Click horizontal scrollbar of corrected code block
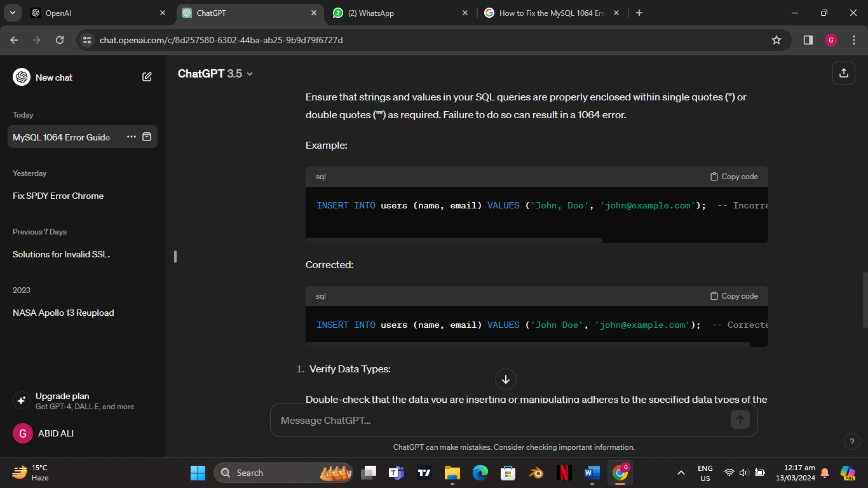868x488 pixels. click(527, 344)
